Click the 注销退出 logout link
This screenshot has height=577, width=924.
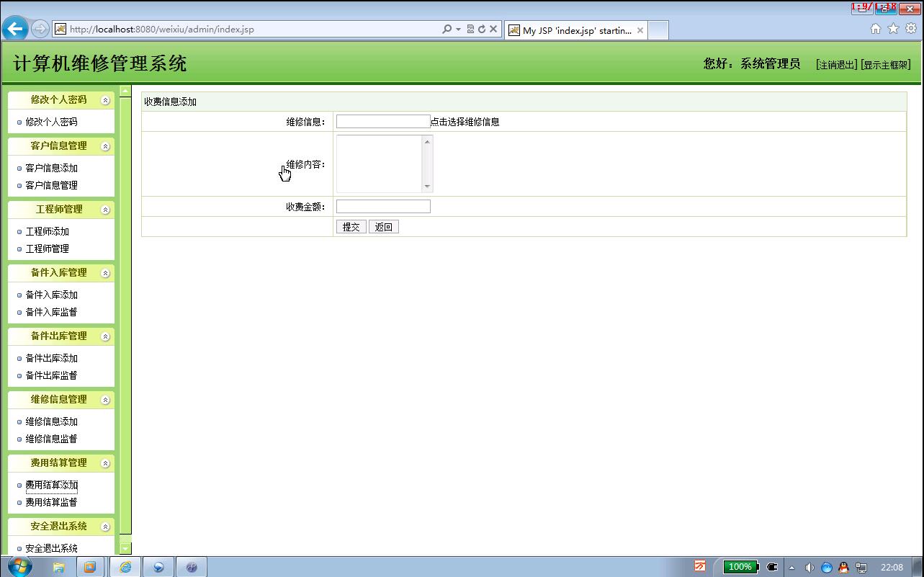(x=836, y=65)
